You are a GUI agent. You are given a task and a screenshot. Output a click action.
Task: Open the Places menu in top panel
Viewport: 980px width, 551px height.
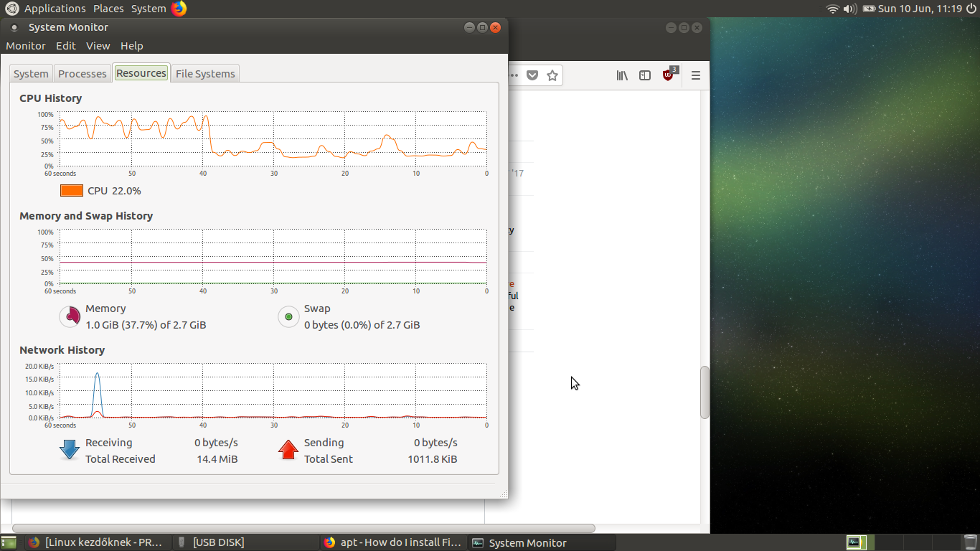click(x=108, y=9)
